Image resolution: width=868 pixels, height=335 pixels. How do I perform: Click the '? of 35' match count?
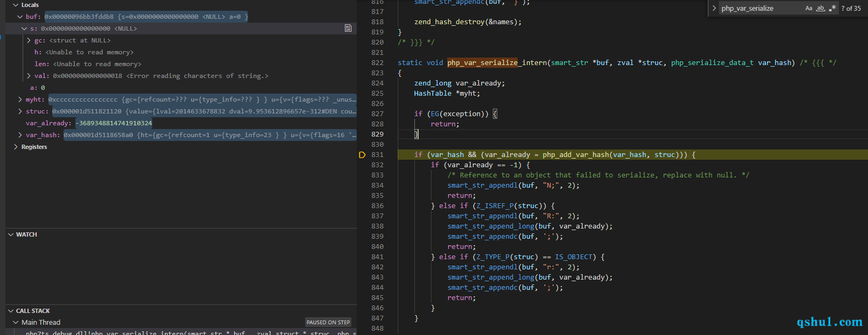[x=851, y=8]
